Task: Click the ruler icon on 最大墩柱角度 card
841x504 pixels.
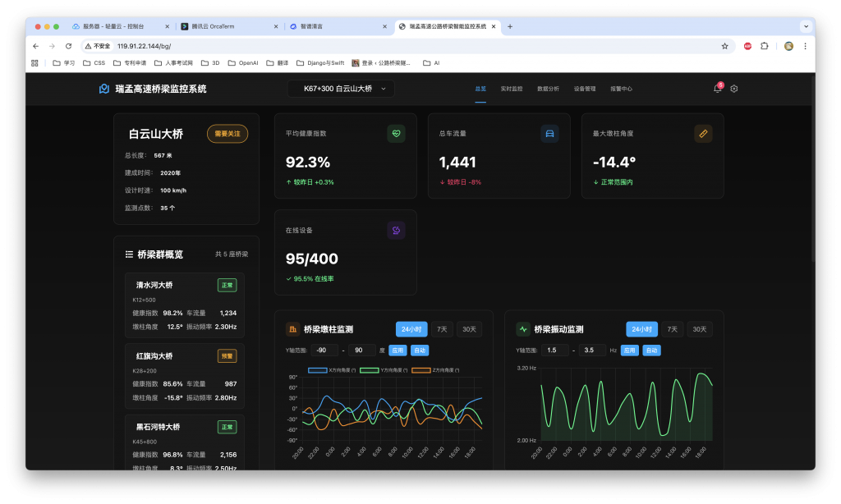Action: (x=703, y=134)
